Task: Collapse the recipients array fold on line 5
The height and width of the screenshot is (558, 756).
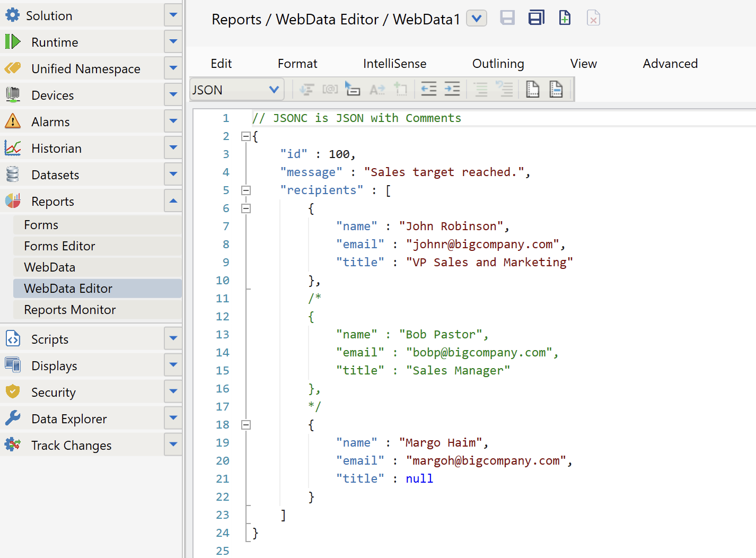Action: (x=245, y=190)
